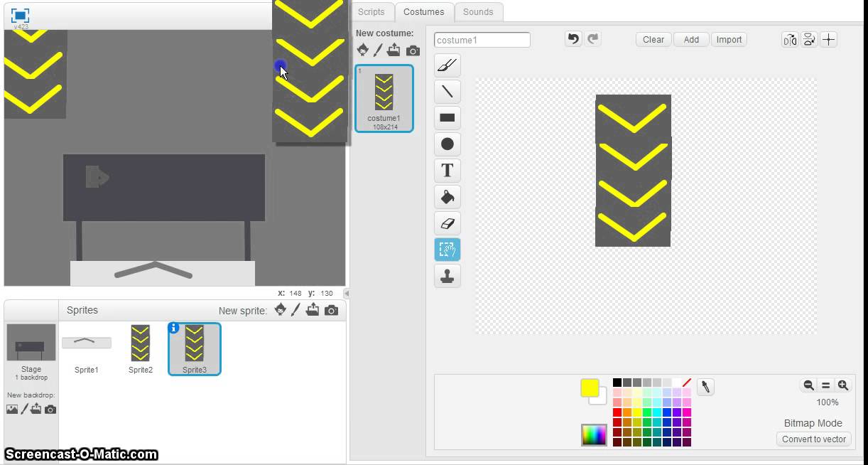Viewport: 868px width, 465px height.
Task: Take new backdrop from camera
Action: pos(50,410)
